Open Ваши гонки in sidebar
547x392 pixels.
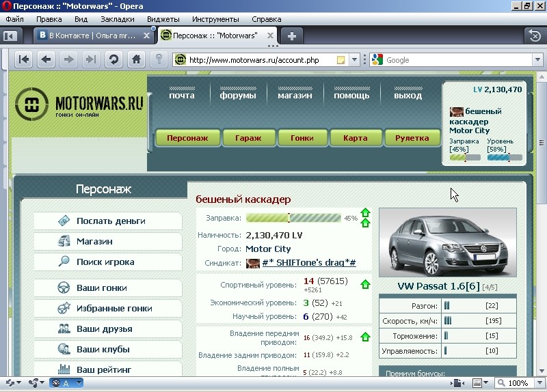108,288
